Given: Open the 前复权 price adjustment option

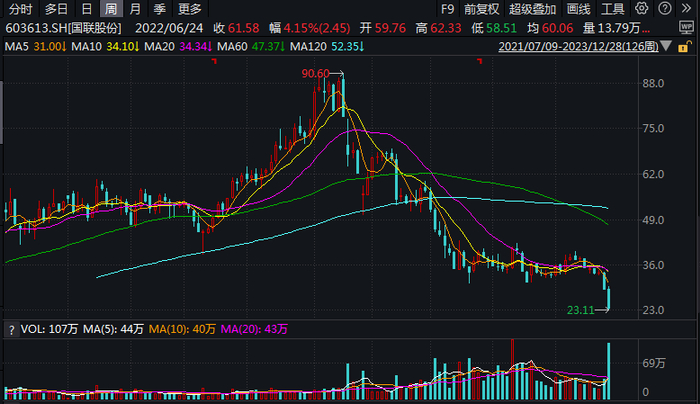Looking at the screenshot, I should 481,9.
